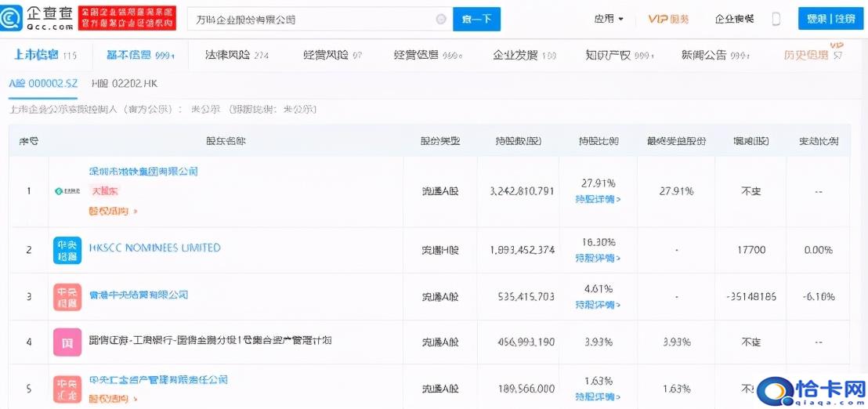Viewport: 868px width, 409px height.
Task: Switch to the 法律风险 tab
Action: pyautogui.click(x=237, y=55)
